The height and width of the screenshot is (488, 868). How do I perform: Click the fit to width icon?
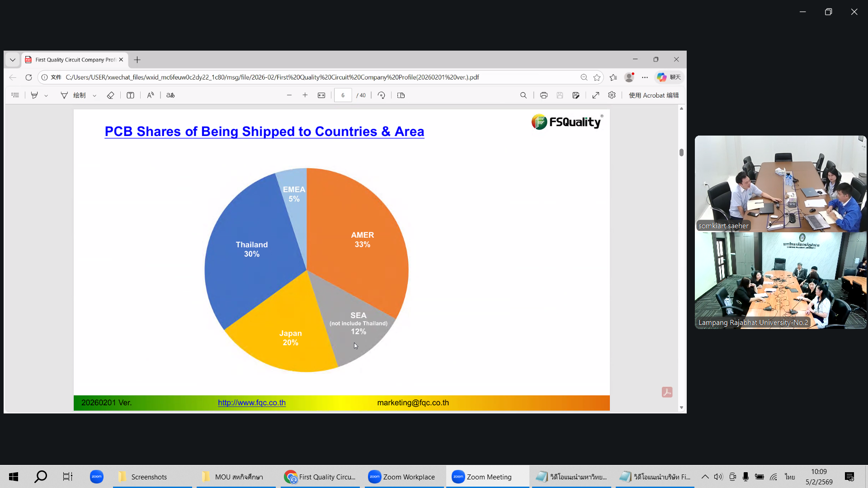click(x=321, y=95)
